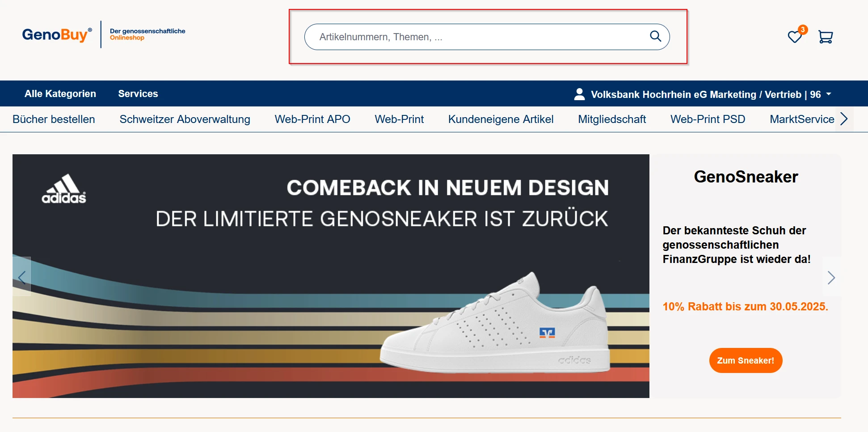
Task: Open the shopping cart
Action: tap(825, 37)
